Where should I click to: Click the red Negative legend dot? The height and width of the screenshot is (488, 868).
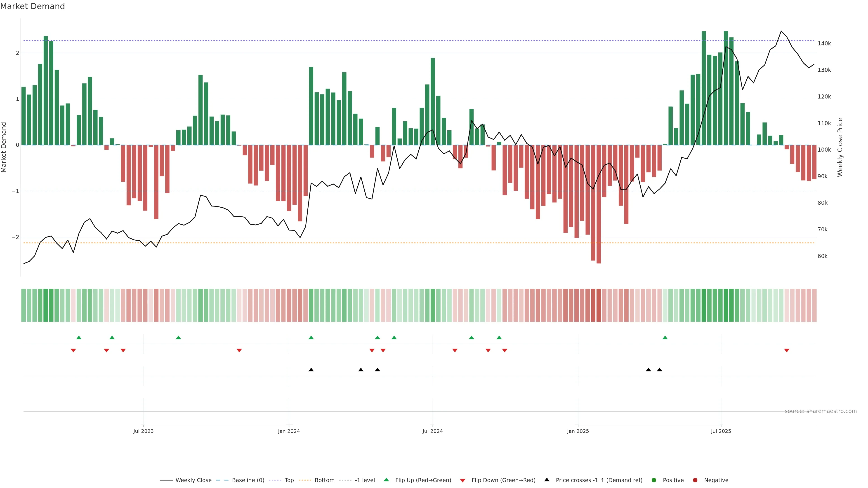click(695, 480)
